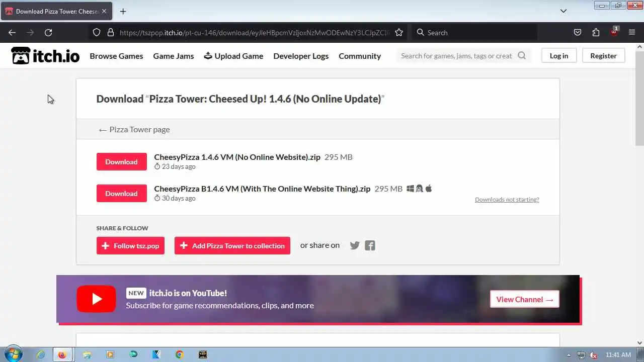Share on Facebook
The height and width of the screenshot is (362, 644).
pos(370,245)
